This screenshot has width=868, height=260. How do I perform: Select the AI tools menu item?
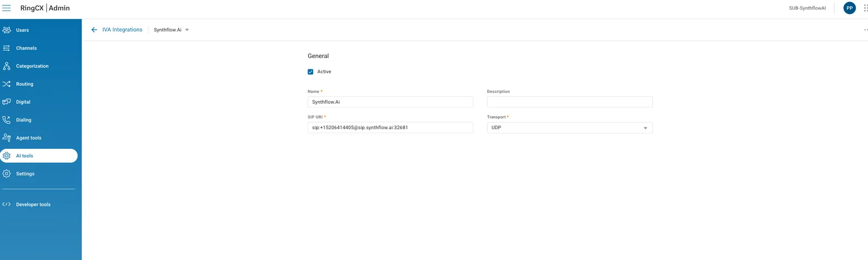[x=39, y=156]
